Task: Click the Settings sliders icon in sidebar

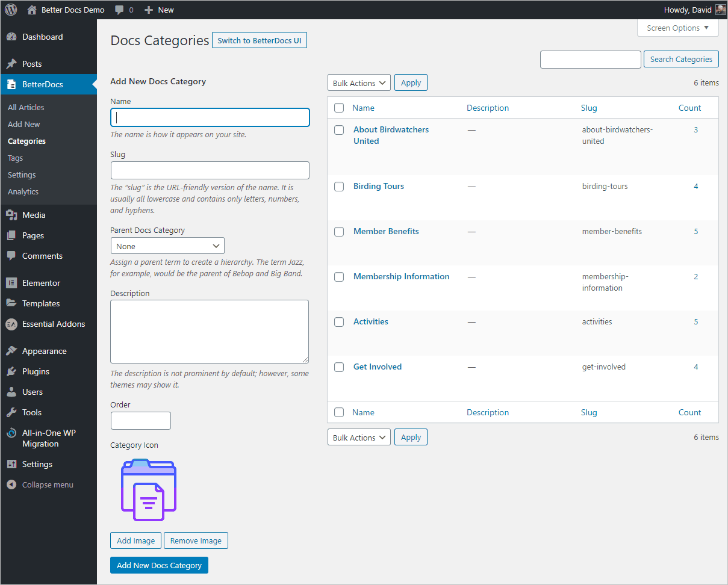Action: (x=11, y=464)
